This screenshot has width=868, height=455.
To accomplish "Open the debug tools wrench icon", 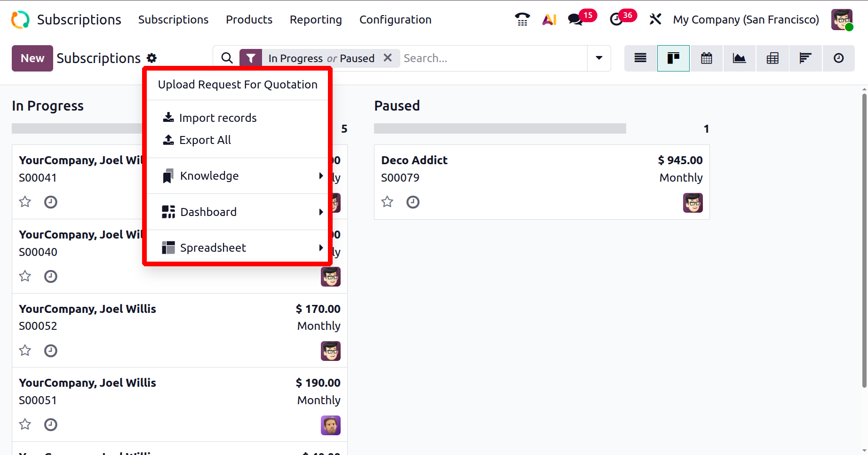I will coord(655,19).
